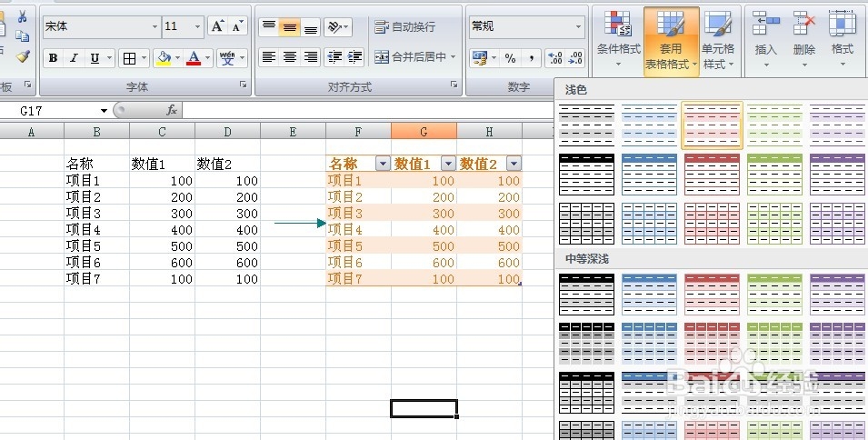Apply percent style
868x440 pixels.
pos(511,57)
